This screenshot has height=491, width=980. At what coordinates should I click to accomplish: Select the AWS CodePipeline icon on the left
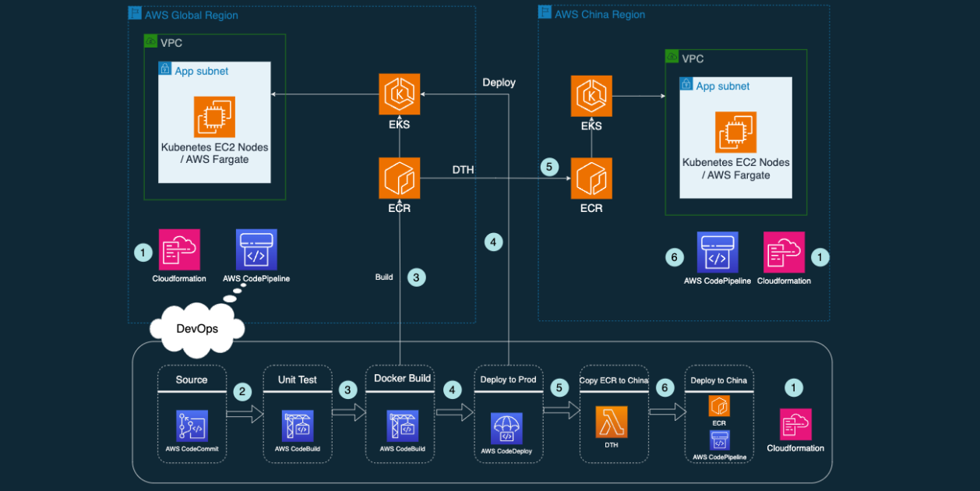[256, 248]
